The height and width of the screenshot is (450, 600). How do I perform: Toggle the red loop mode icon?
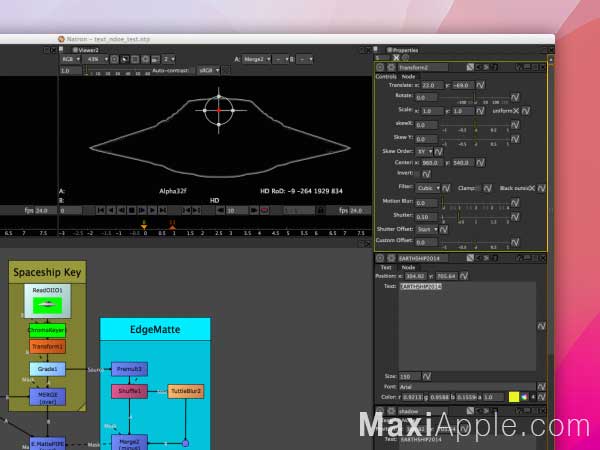[264, 210]
